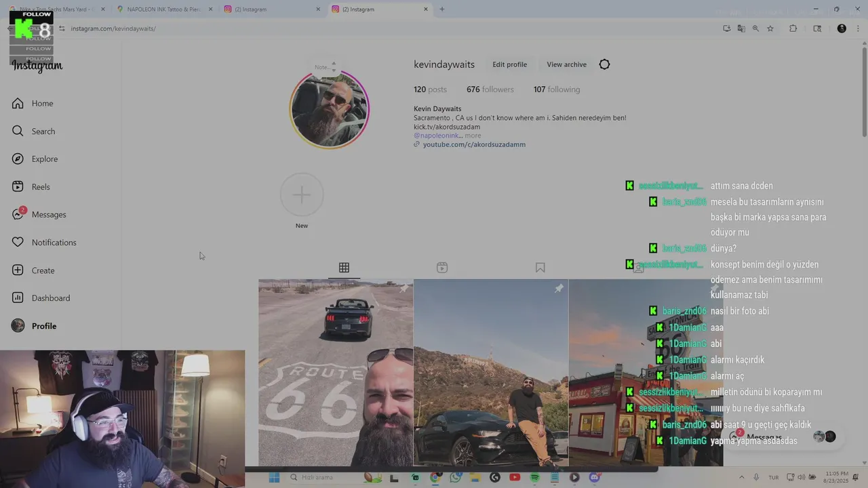Click the address bar URL
Image resolution: width=868 pixels, height=488 pixels.
(113, 28)
